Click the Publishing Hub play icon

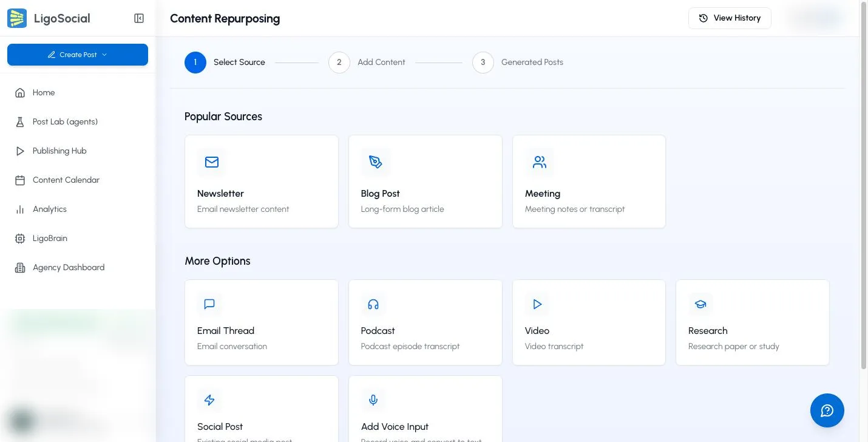tap(20, 151)
